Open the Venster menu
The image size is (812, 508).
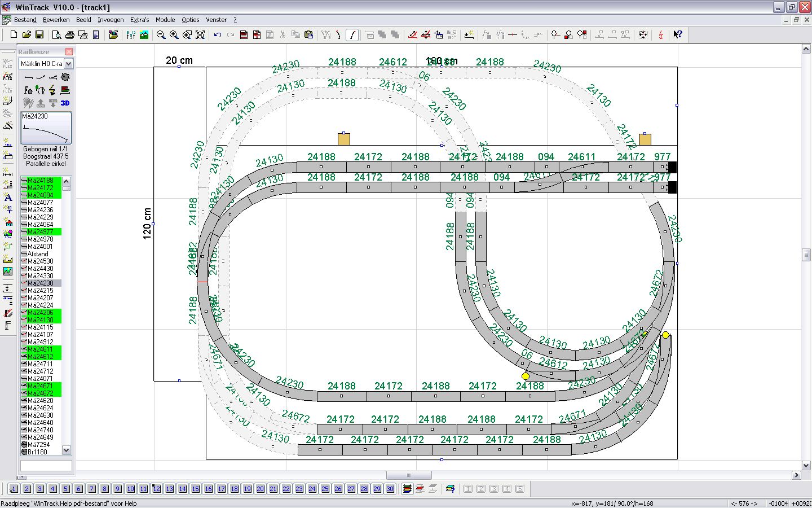(x=216, y=20)
